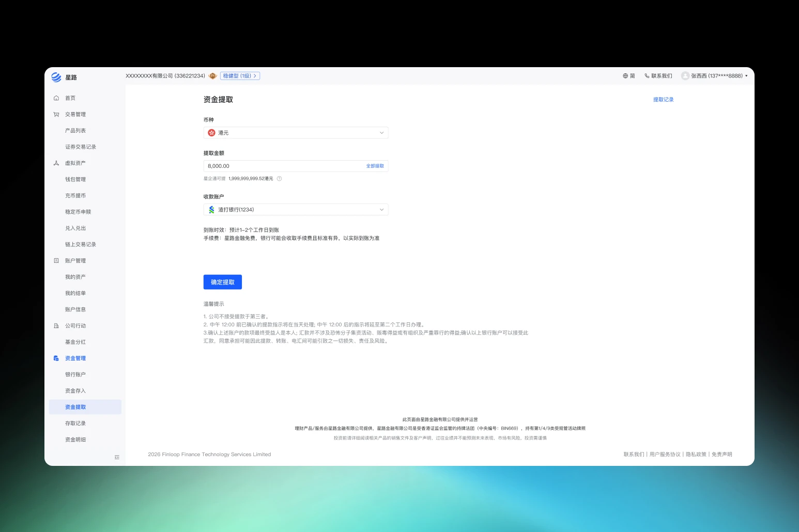The width and height of the screenshot is (799, 532).
Task: Go to 资金存入 menu item
Action: pyautogui.click(x=75, y=391)
